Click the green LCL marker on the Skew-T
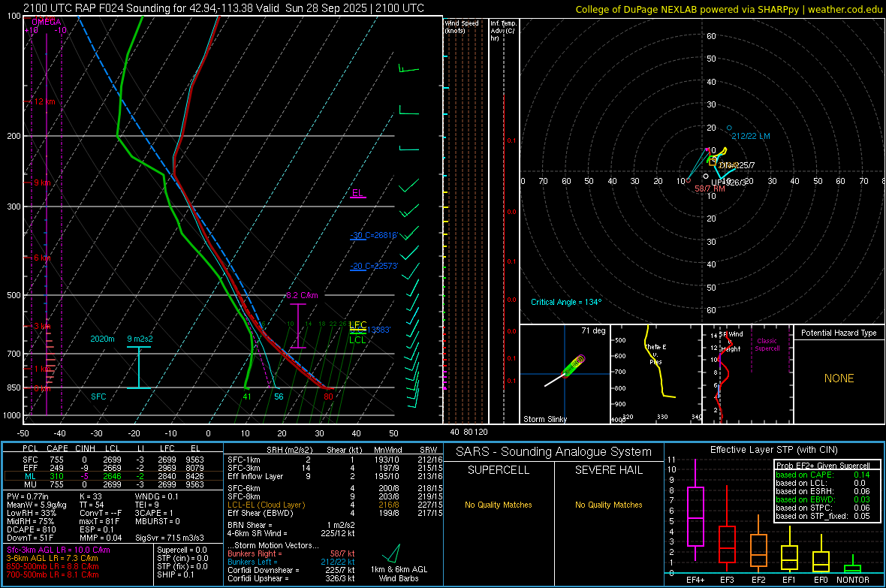Image resolution: width=886 pixels, height=588 pixels. click(x=357, y=339)
